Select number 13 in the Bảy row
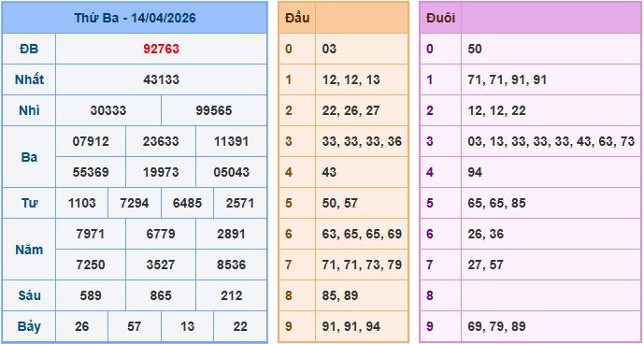Viewport: 644px width, 344px height. [x=187, y=326]
